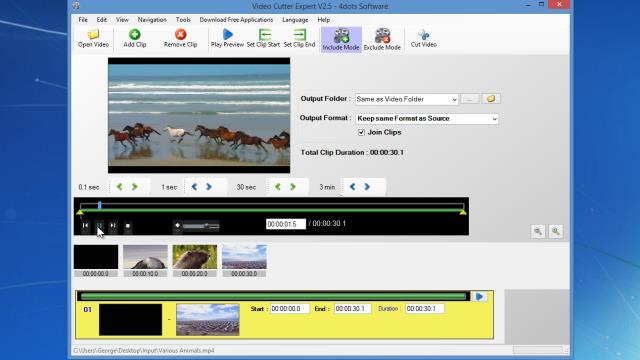This screenshot has height=360, width=640.
Task: Open the Edit menu
Action: [102, 20]
